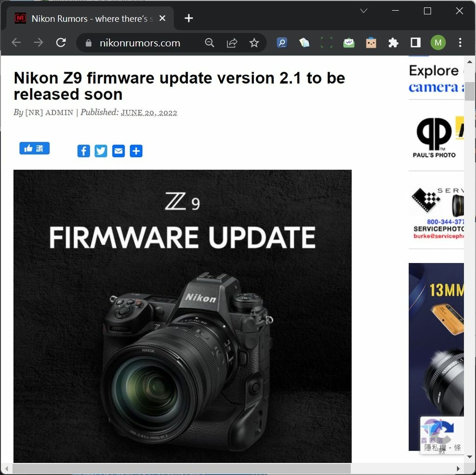Open the face box extension icon
476x475 pixels.
(371, 43)
